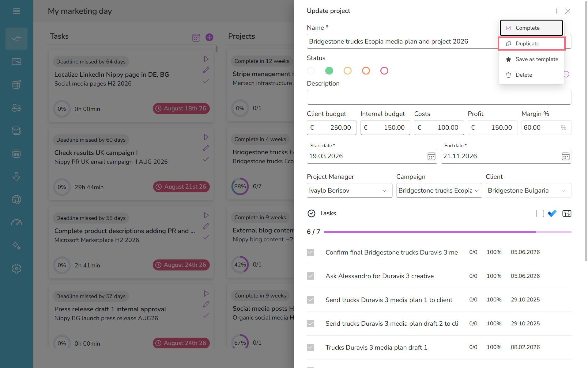Start timer for Check results UK campaign
The image size is (588, 368).
click(x=206, y=137)
